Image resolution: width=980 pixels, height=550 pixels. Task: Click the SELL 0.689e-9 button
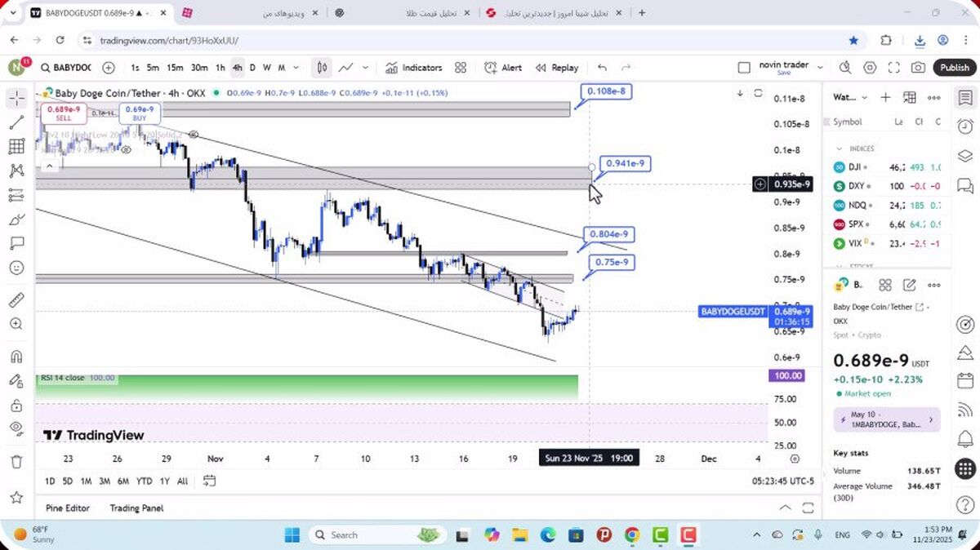click(63, 113)
